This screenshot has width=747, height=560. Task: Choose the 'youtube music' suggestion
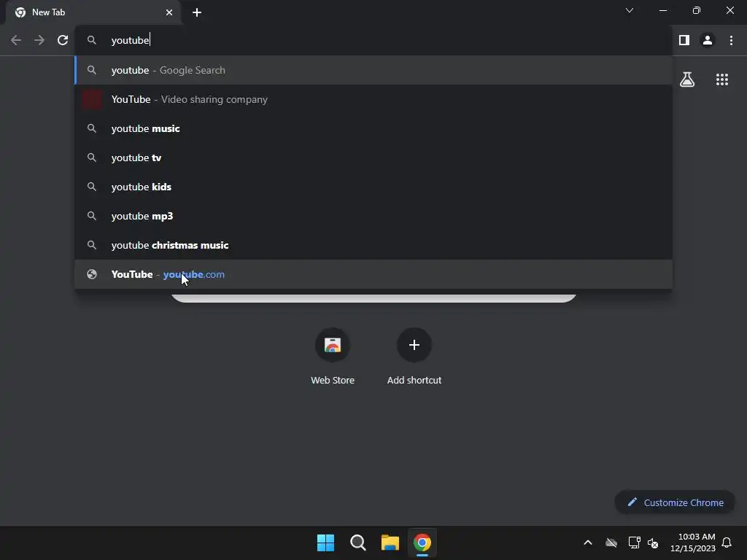pos(373,128)
